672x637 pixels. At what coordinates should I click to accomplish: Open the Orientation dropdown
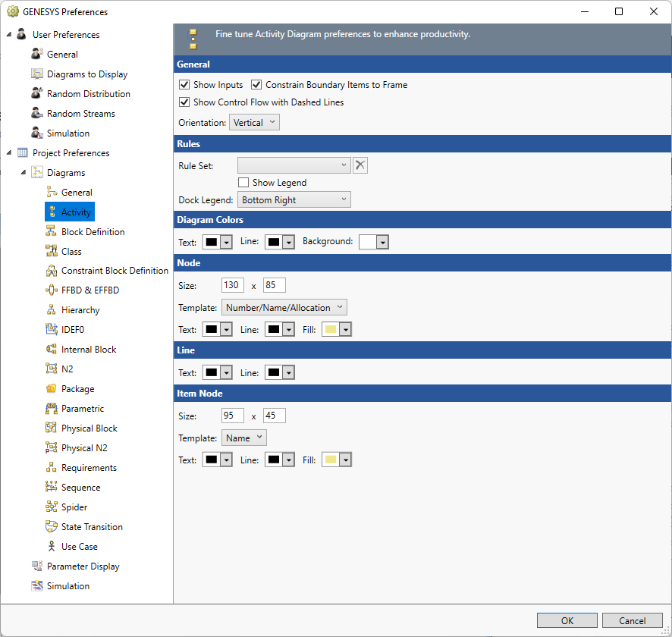[254, 122]
